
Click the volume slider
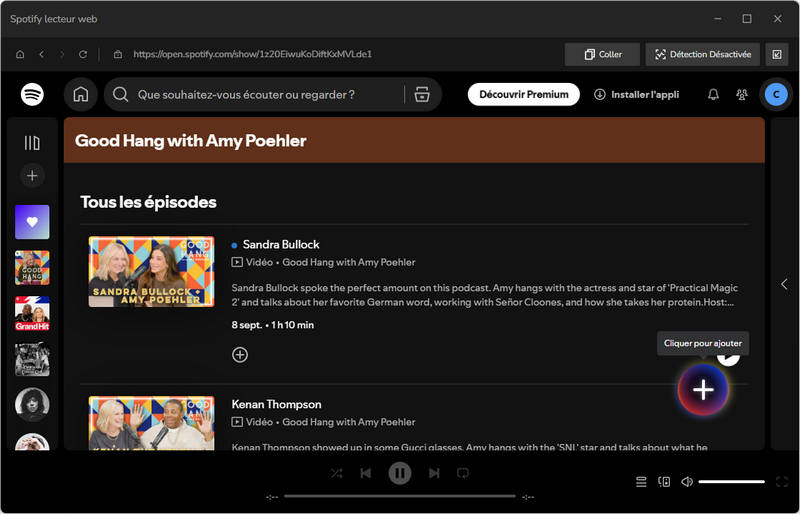click(732, 482)
